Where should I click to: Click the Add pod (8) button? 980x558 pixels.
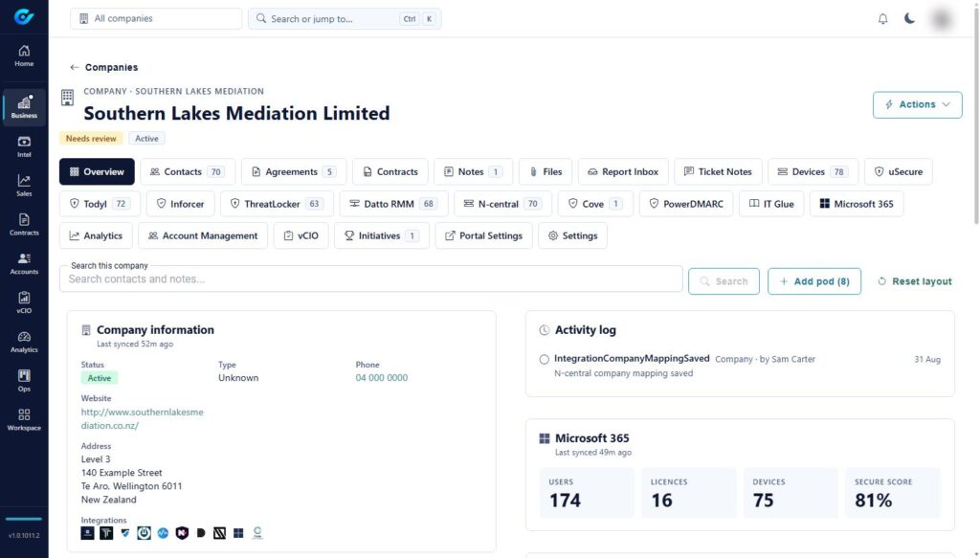[x=814, y=281]
